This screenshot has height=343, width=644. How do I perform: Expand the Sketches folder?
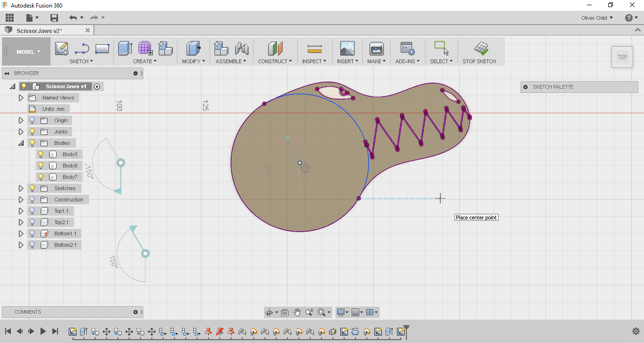[x=21, y=188]
